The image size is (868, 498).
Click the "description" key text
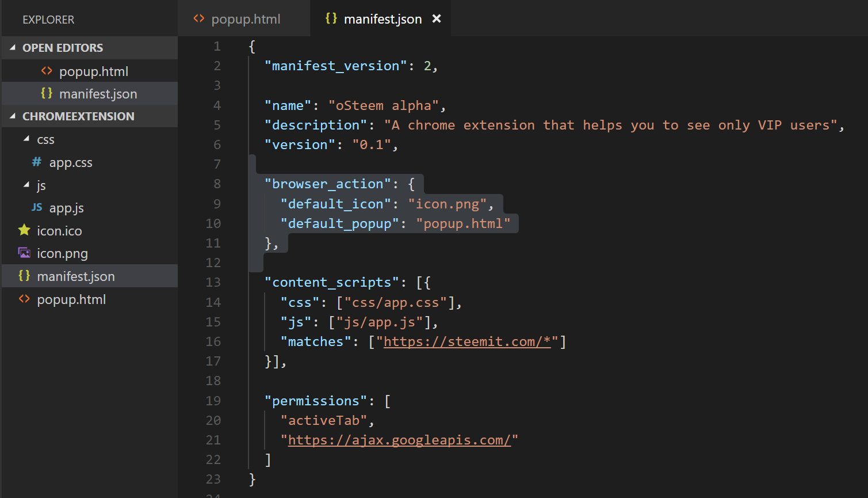point(316,126)
